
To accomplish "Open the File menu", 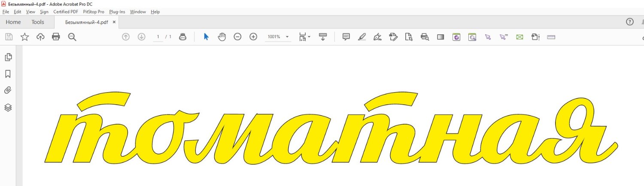I will tap(6, 12).
